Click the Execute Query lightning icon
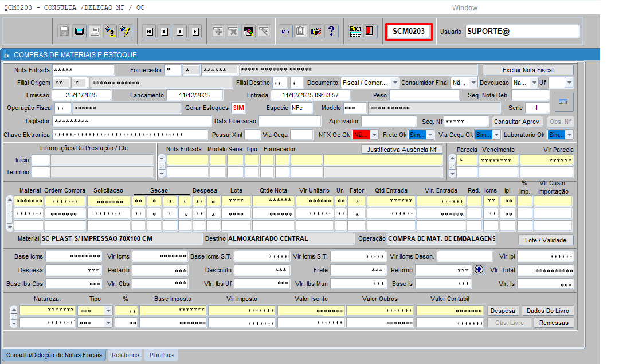The image size is (619, 364). (125, 31)
